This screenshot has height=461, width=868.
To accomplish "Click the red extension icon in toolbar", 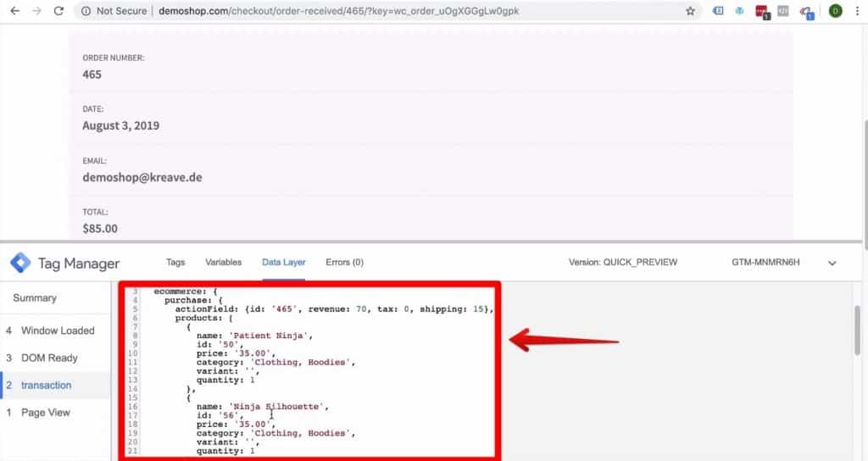I will (x=761, y=11).
